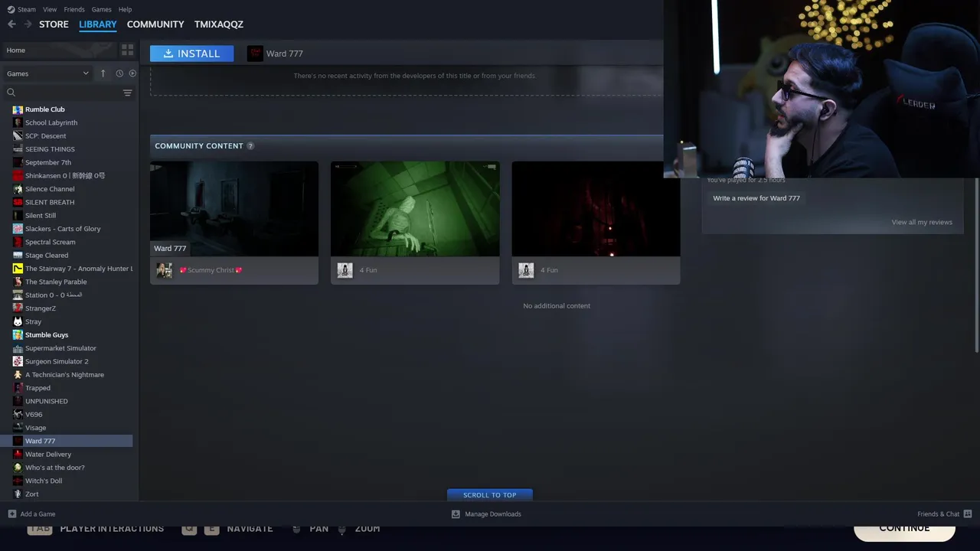Open advanced filter settings icon
The height and width of the screenshot is (551, 980).
(x=128, y=93)
